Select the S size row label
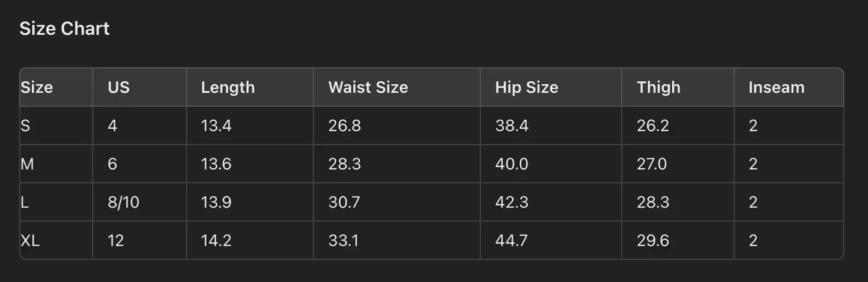This screenshot has height=282, width=868. pos(25,126)
